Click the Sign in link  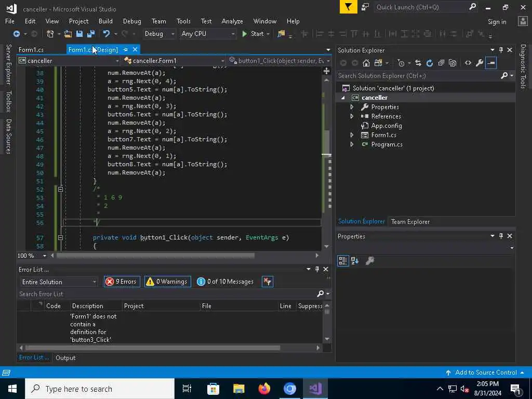(497, 22)
